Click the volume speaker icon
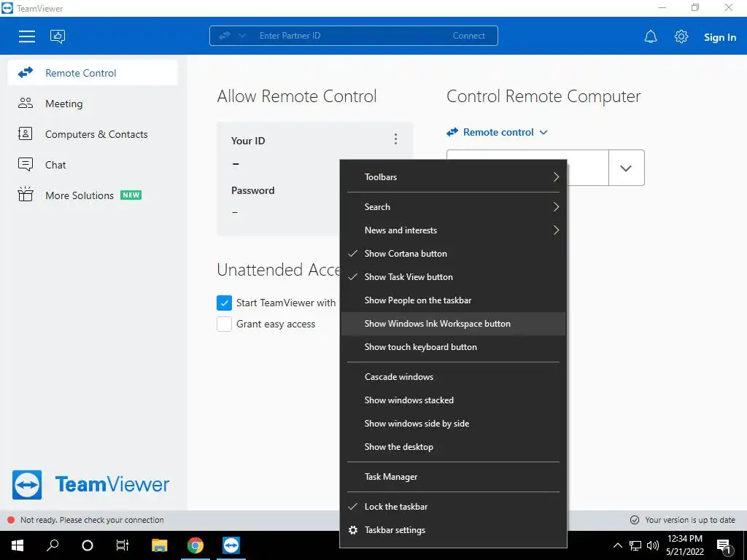Image resolution: width=747 pixels, height=560 pixels. tap(653, 545)
